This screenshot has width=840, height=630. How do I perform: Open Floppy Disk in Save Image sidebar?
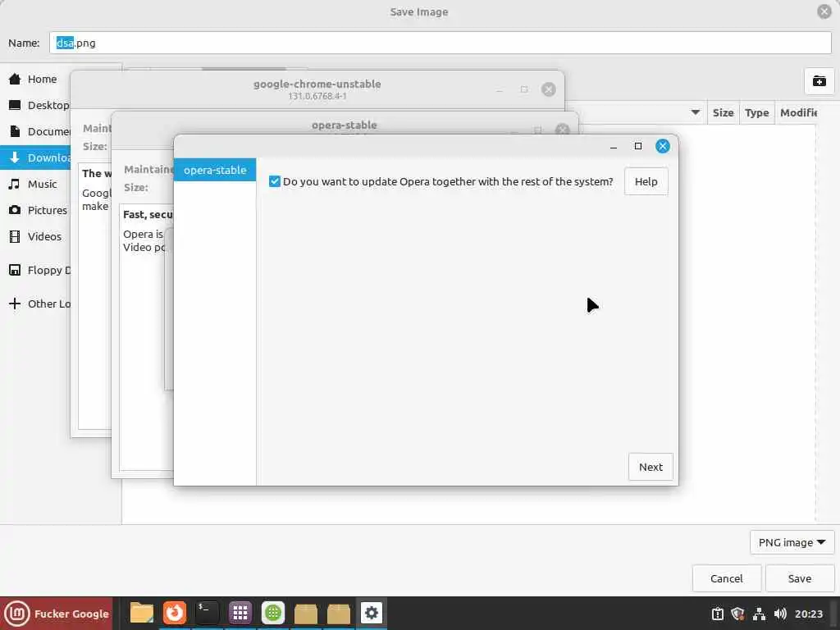click(x=34, y=270)
